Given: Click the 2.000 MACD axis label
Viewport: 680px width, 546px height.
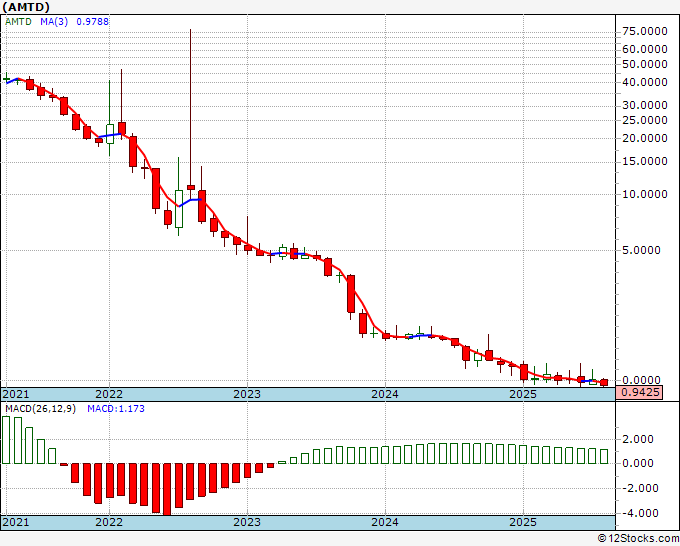Looking at the screenshot, I should click(x=638, y=439).
